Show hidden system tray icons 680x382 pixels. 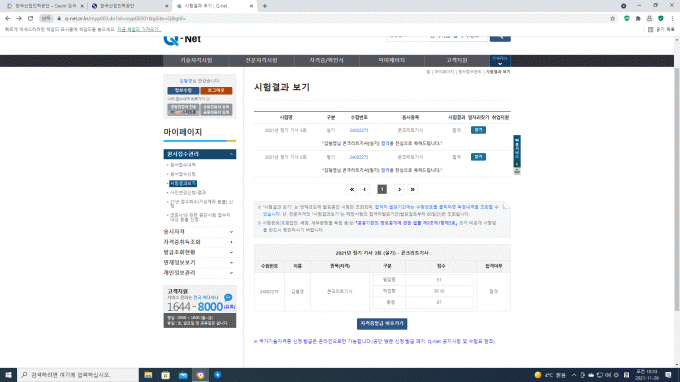574,375
